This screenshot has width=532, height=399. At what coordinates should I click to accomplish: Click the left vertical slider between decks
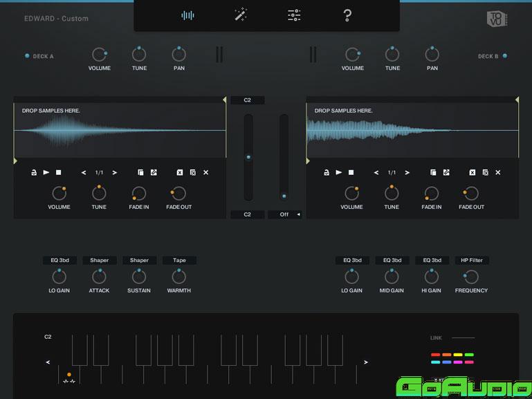click(x=248, y=158)
